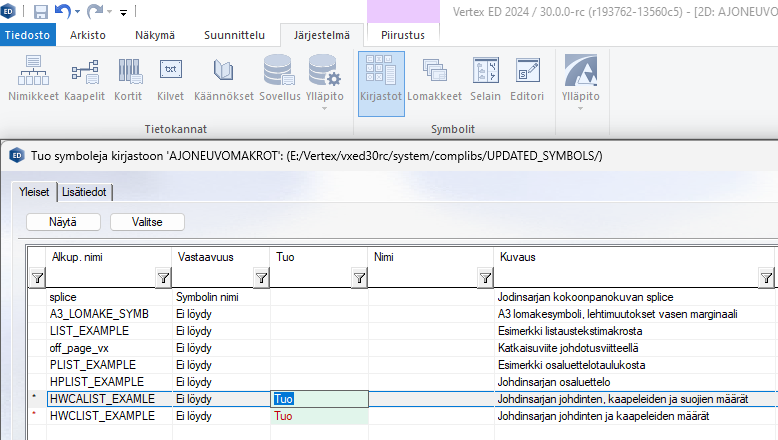This screenshot has width=778, height=440.
Task: Select the Tuo cell for HWCLIST_EXAMPLE
Action: [x=319, y=416]
